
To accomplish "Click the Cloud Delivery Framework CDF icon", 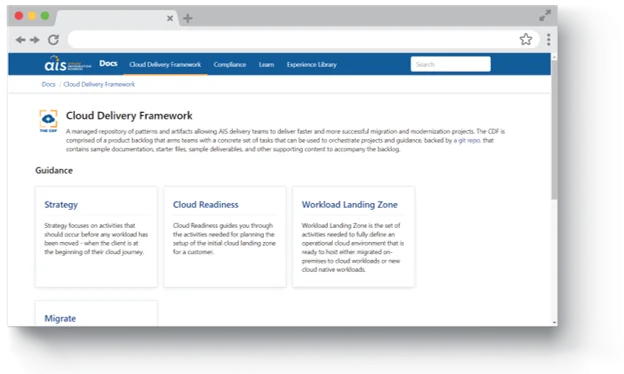I will pos(48,121).
